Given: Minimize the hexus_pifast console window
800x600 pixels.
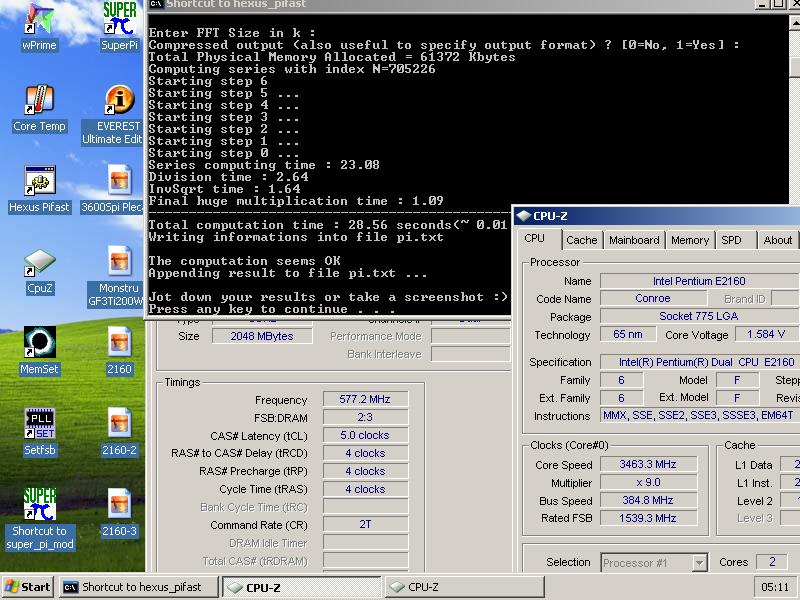Looking at the screenshot, I should 762,4.
